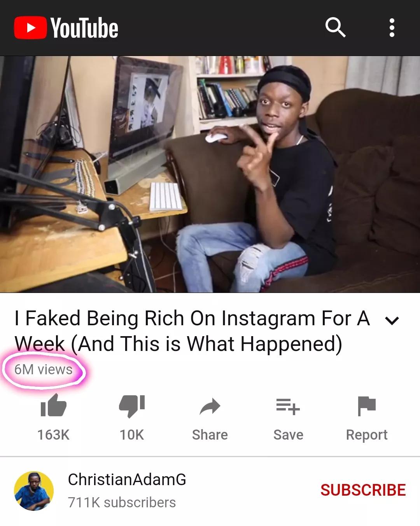Click the 6M views count

point(43,369)
